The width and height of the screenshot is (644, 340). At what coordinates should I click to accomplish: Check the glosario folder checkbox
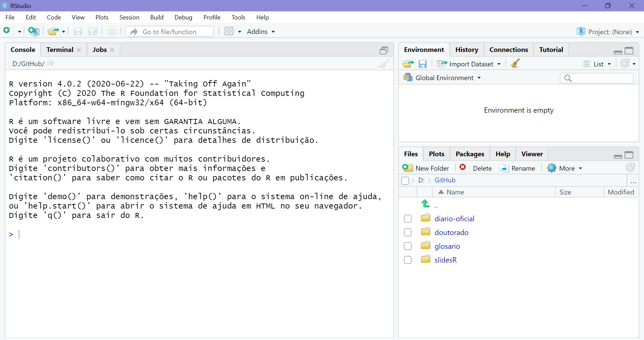[408, 246]
